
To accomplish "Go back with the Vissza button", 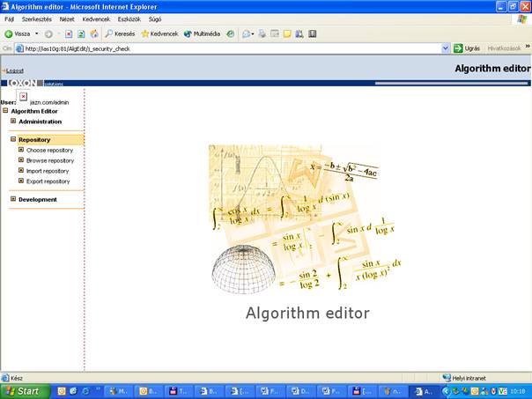I will click(18, 34).
